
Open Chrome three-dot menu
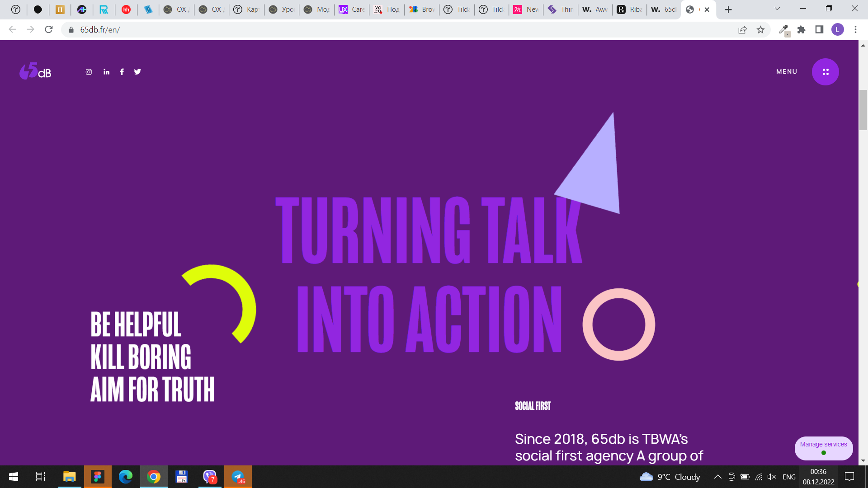(855, 30)
